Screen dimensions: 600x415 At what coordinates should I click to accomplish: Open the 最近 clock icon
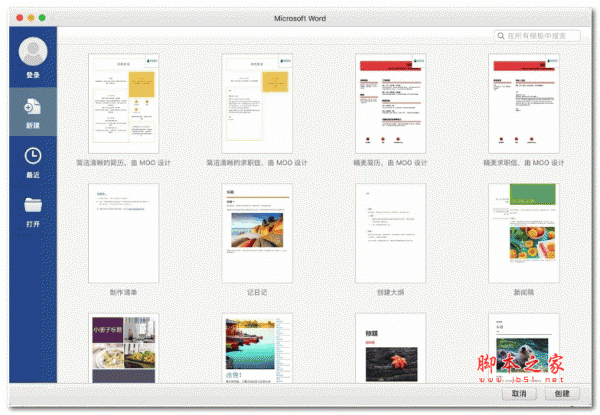[x=33, y=156]
